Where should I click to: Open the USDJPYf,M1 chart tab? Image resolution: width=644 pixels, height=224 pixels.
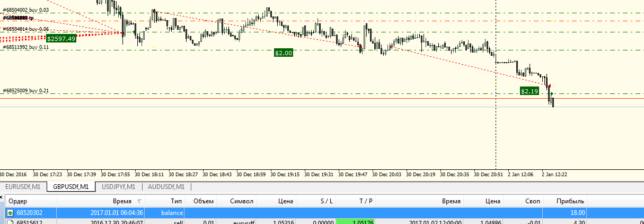click(x=118, y=186)
